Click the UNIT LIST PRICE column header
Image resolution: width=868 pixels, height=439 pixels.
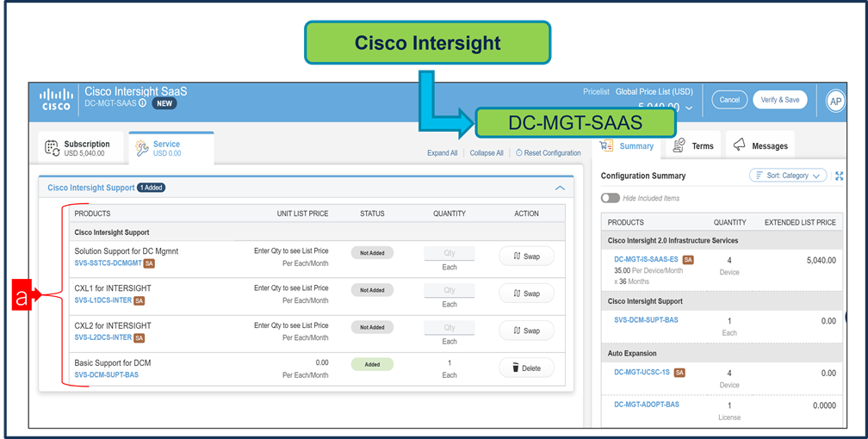click(x=302, y=213)
